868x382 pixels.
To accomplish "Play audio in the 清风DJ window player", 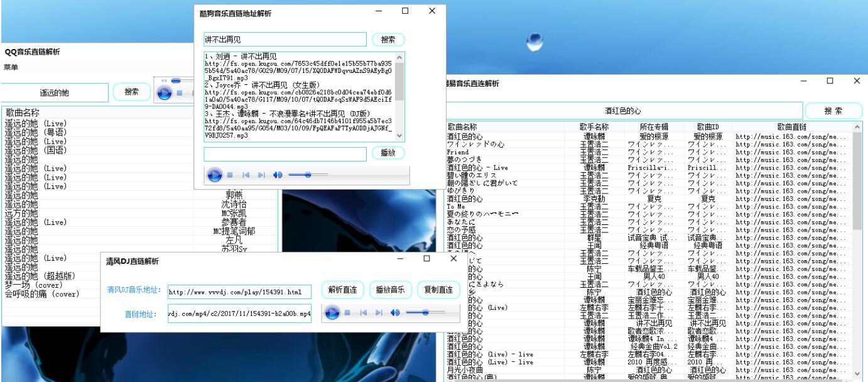I will point(332,312).
